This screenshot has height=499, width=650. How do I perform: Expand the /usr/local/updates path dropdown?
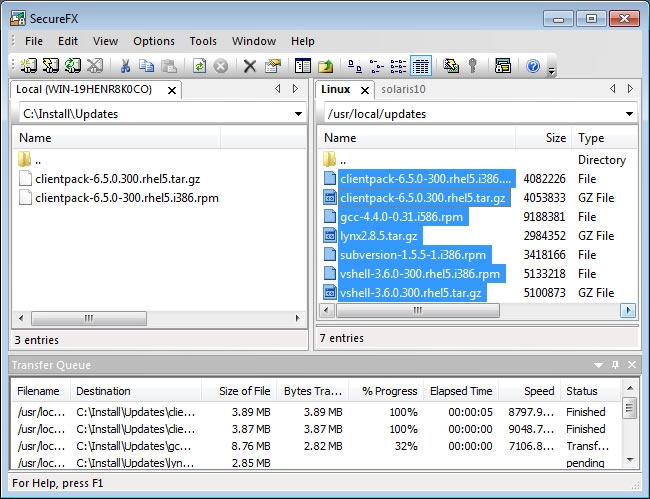(x=629, y=114)
